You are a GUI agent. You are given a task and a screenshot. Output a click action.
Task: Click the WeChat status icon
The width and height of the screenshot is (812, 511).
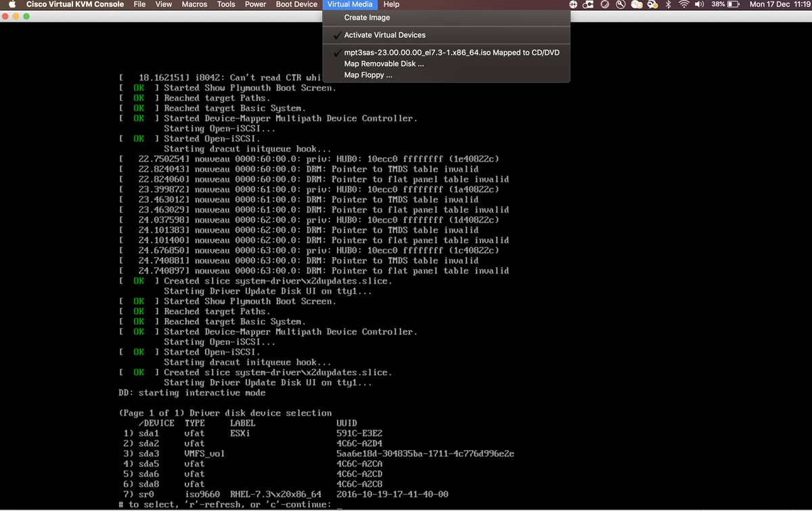(x=653, y=4)
